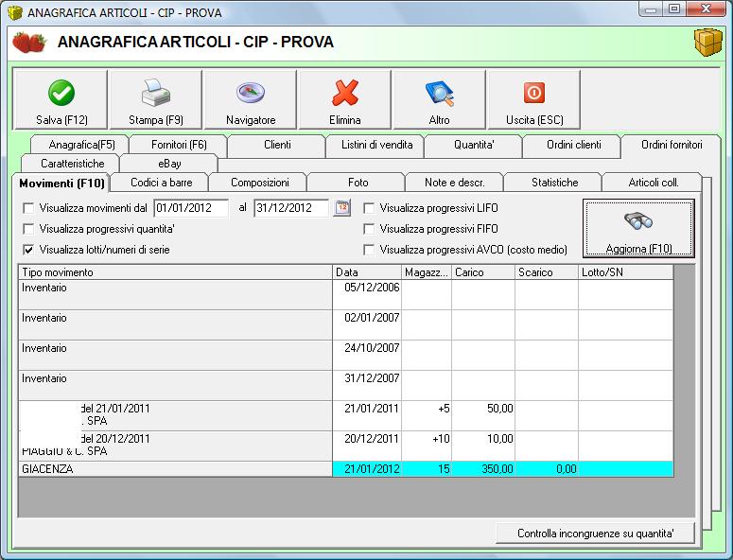The height and width of the screenshot is (560, 733).
Task: Open the Ordini fornitori tab
Action: click(x=672, y=145)
